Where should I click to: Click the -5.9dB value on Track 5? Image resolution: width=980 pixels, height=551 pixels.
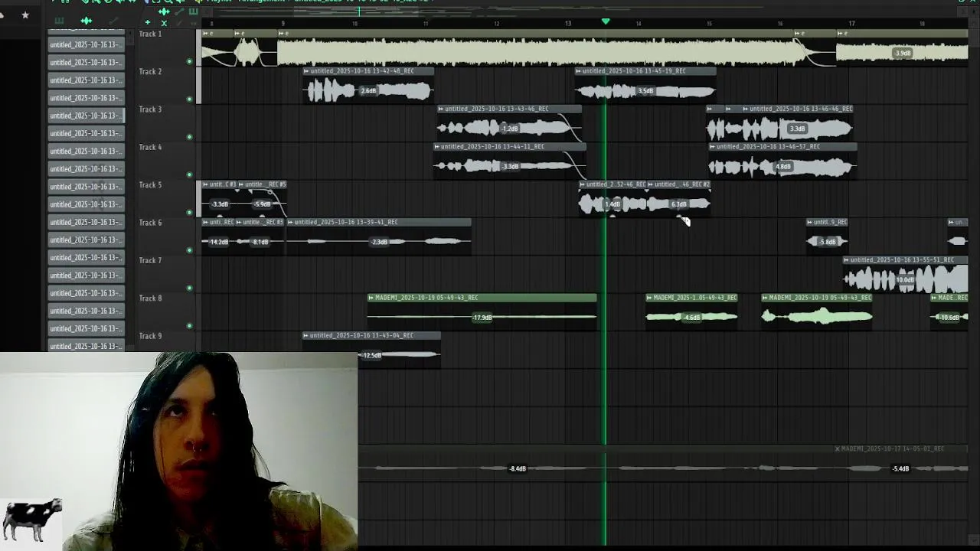pos(263,204)
